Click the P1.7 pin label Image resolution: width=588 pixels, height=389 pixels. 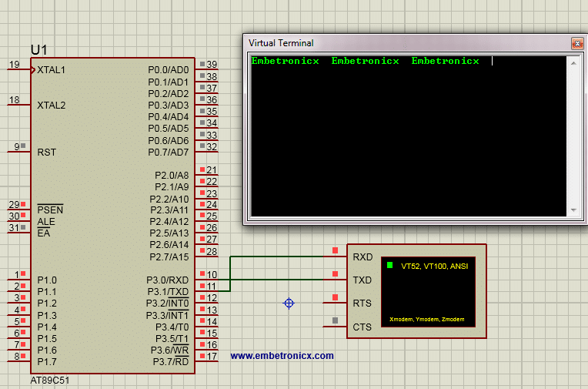[47, 362]
